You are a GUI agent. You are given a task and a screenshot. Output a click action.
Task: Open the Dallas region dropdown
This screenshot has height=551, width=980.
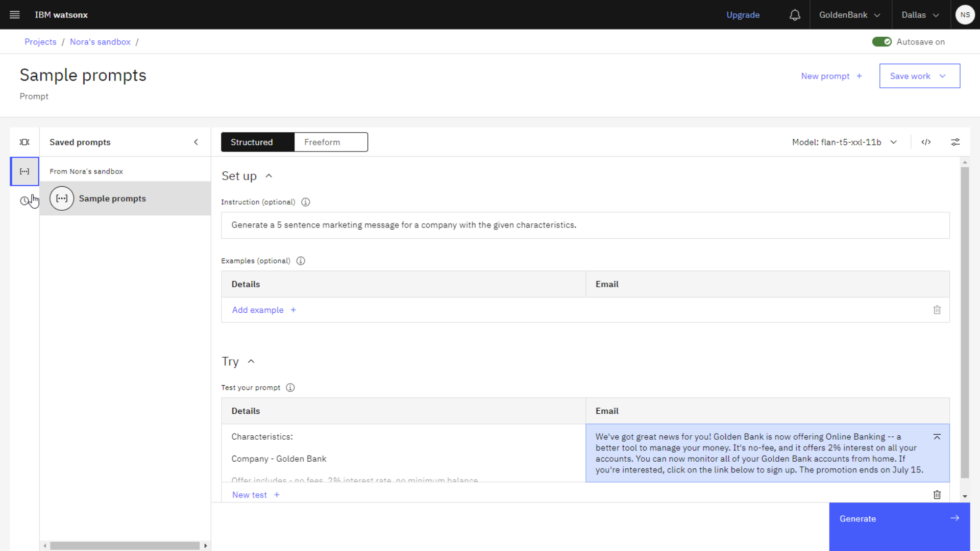(x=921, y=15)
